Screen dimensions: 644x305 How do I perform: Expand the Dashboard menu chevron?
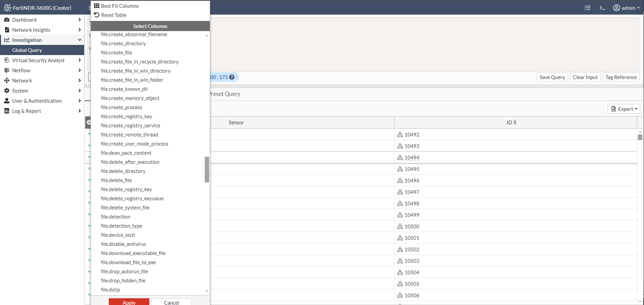80,20
